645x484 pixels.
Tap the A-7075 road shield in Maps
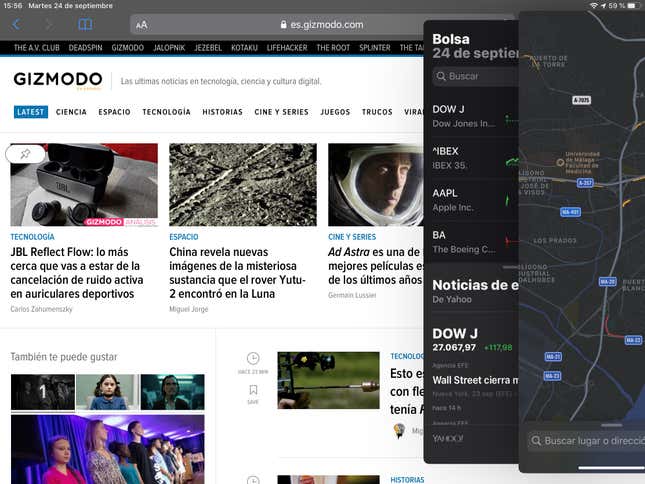tap(582, 100)
